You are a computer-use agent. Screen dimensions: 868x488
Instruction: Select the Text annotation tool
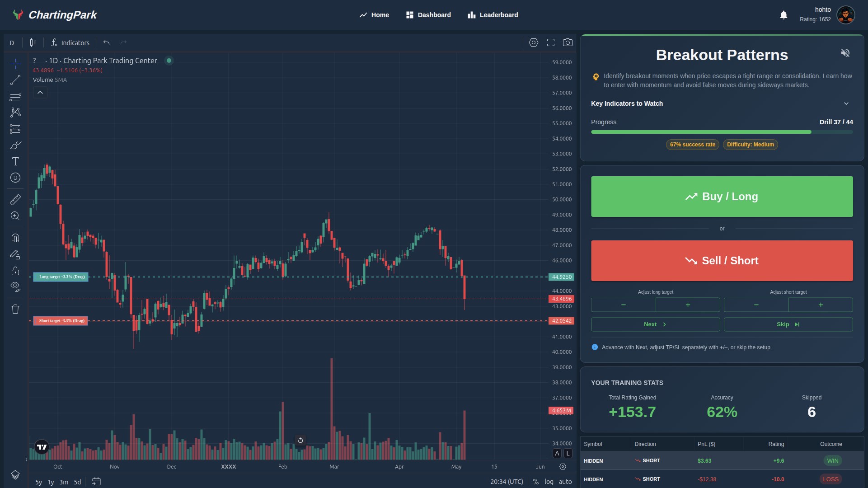(15, 161)
